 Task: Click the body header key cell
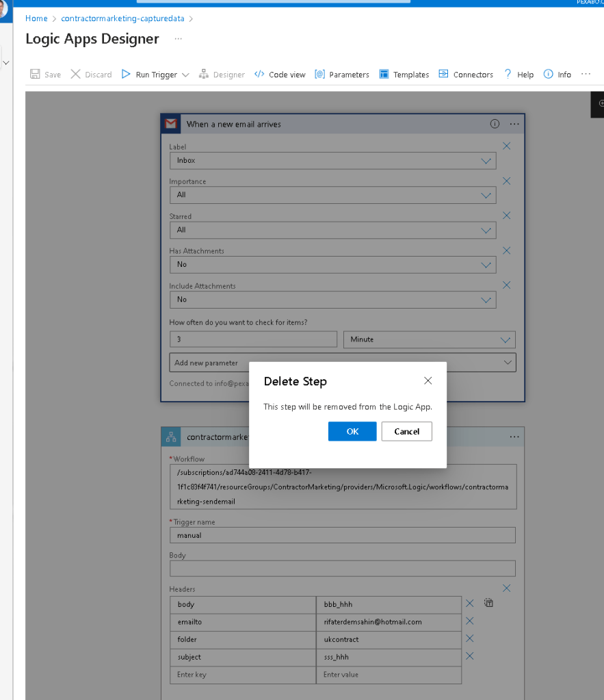click(243, 604)
